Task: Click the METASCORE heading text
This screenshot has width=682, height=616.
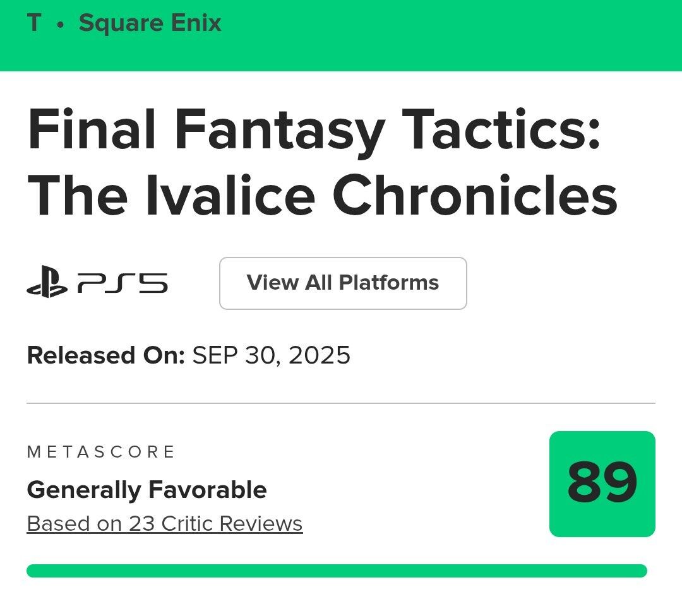Action: tap(100, 452)
